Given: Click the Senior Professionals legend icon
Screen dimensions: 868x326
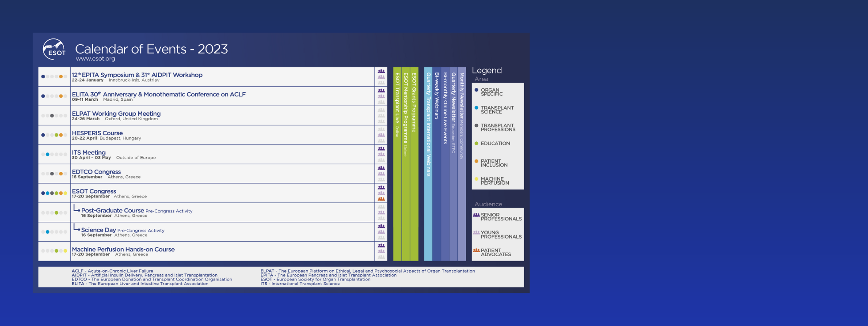Looking at the screenshot, I should click(x=476, y=215).
